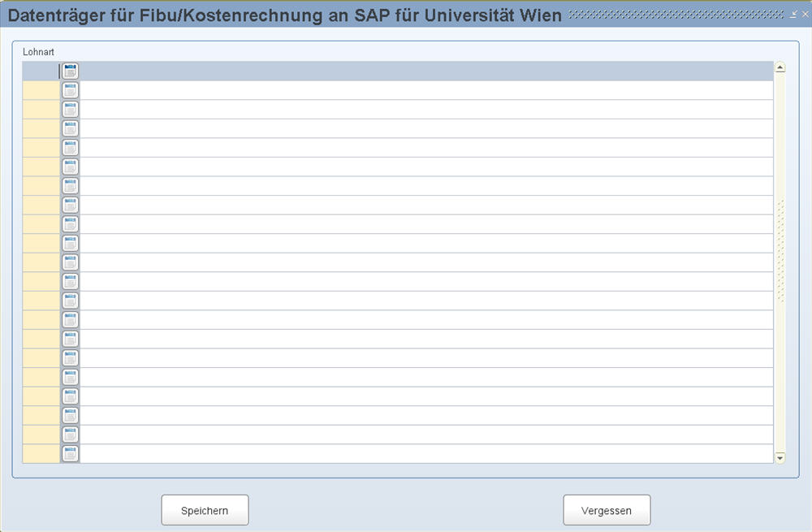Screen dimensions: 812x532
Task: Open Lohnart value list icon in fifth row
Action: [70, 148]
